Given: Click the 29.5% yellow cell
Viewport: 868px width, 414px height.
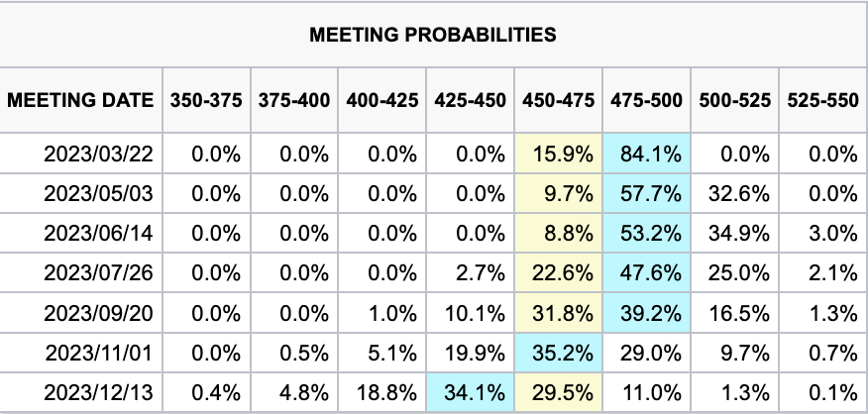Looking at the screenshot, I should click(x=557, y=391).
